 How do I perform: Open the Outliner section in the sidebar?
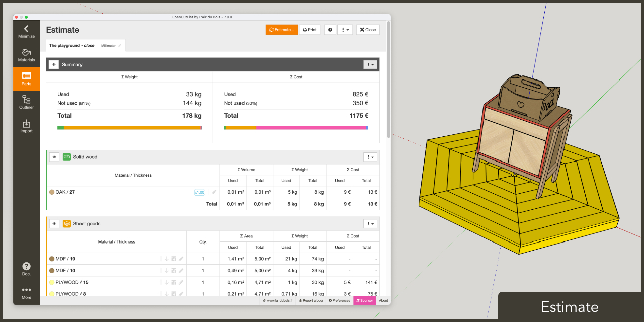(x=26, y=103)
